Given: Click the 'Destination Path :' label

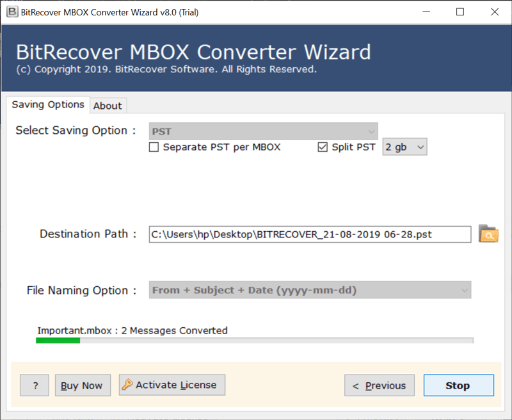Looking at the screenshot, I should (88, 234).
